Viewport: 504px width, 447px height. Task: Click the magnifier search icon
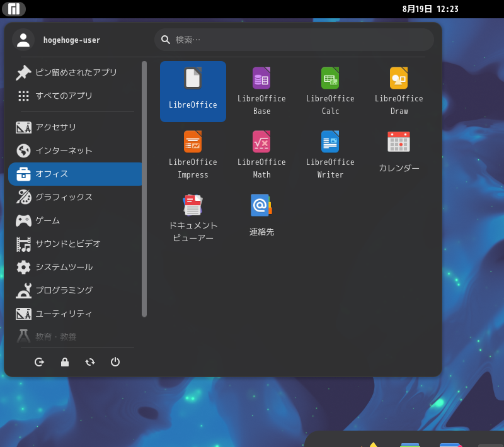pos(166,40)
